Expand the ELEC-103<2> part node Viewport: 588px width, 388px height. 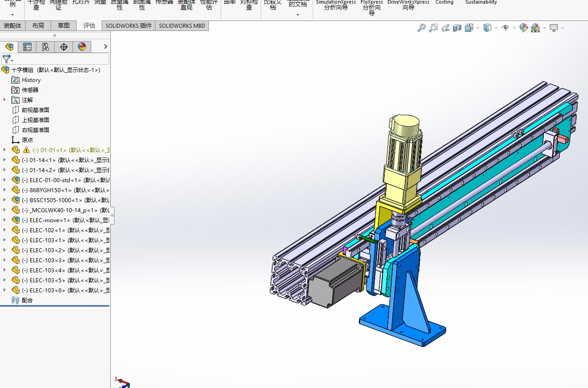5,250
